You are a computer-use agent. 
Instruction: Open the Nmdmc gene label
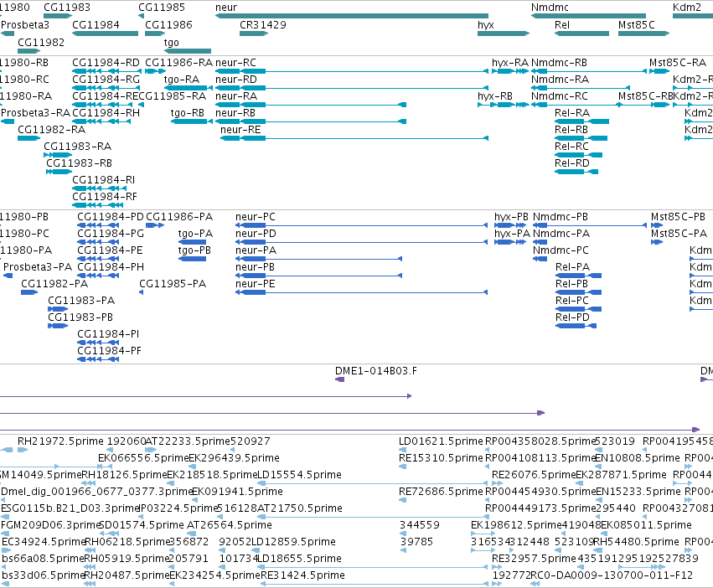[550, 8]
